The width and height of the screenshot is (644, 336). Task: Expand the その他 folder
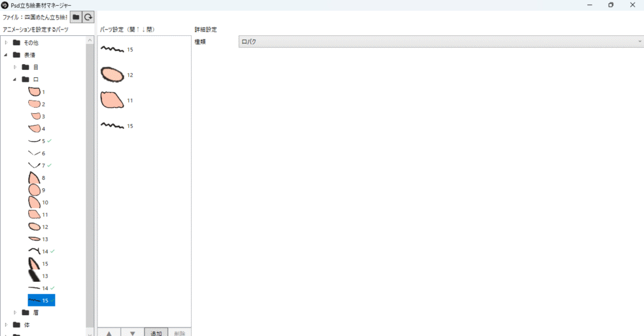tap(6, 42)
